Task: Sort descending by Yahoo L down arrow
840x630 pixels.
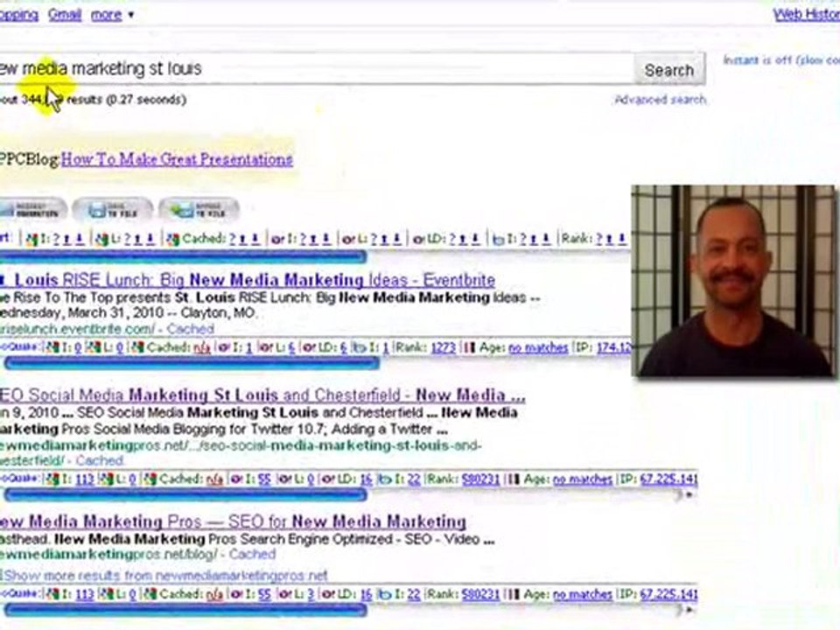Action: pos(397,239)
